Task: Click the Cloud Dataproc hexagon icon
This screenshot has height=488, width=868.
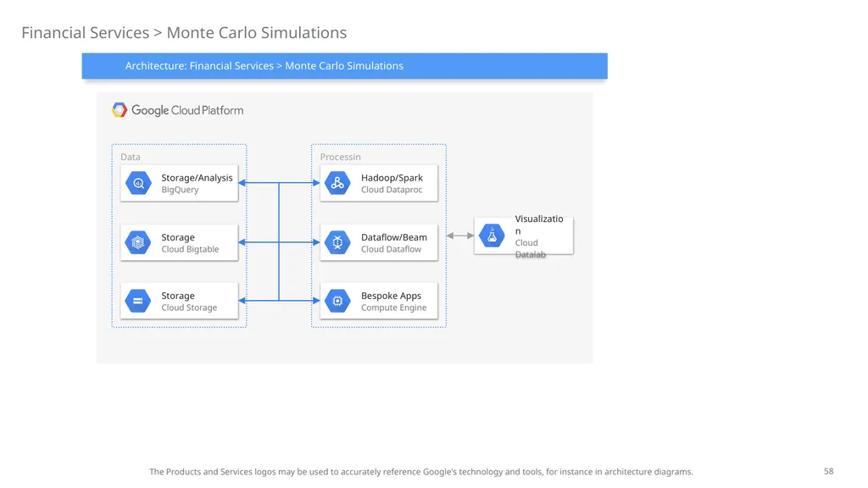Action: pyautogui.click(x=337, y=183)
